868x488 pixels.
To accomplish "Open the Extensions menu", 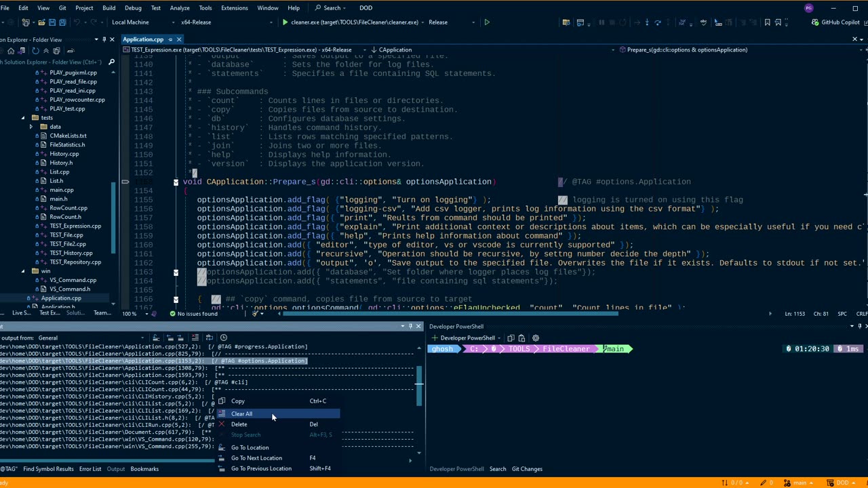I will click(235, 8).
